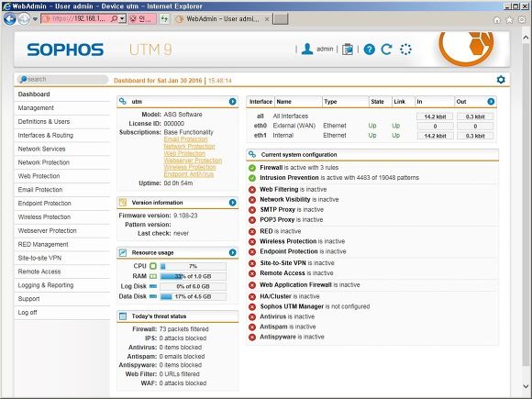Click the search field in sidebar

[62, 80]
